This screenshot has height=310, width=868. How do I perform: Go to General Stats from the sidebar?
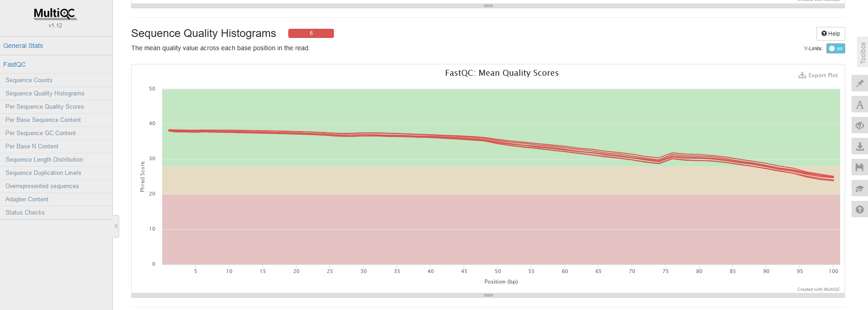(x=23, y=46)
